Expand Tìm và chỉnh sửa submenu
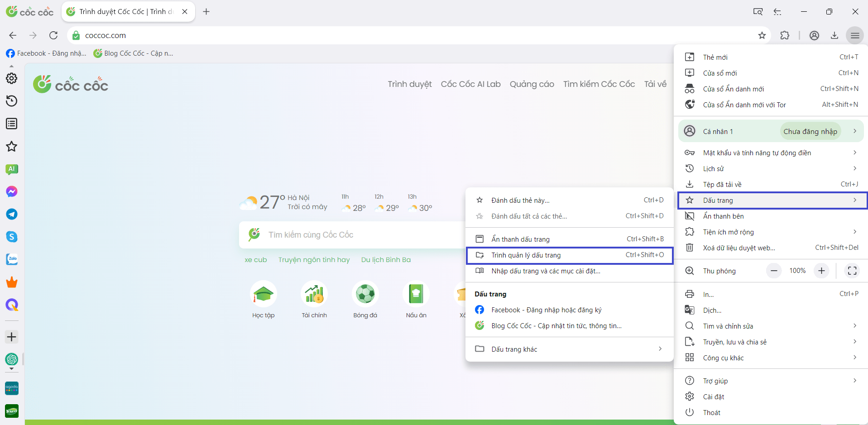Image resolution: width=868 pixels, height=425 pixels. click(771, 326)
